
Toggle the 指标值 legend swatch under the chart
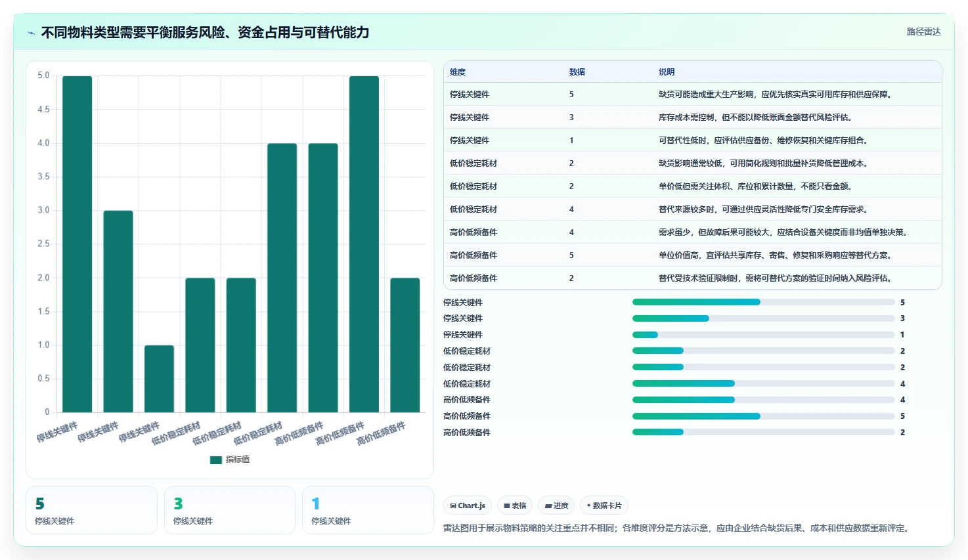click(216, 460)
